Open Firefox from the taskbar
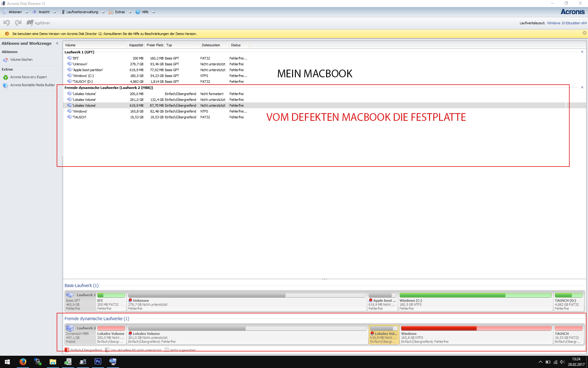 (23, 362)
